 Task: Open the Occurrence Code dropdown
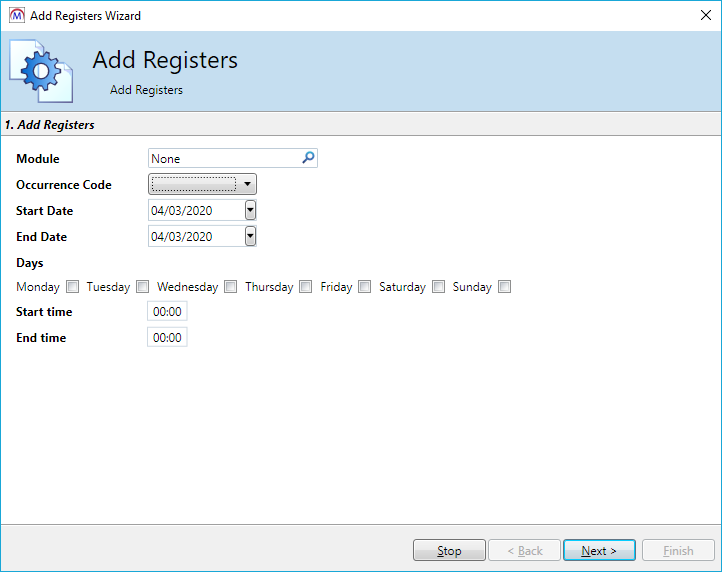(x=247, y=184)
